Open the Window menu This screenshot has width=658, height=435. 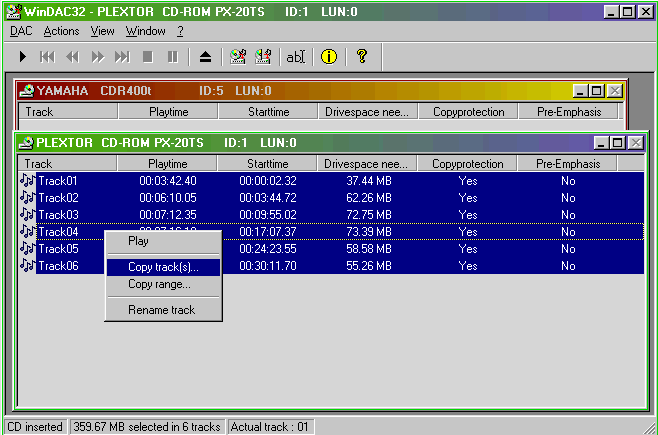[x=146, y=31]
